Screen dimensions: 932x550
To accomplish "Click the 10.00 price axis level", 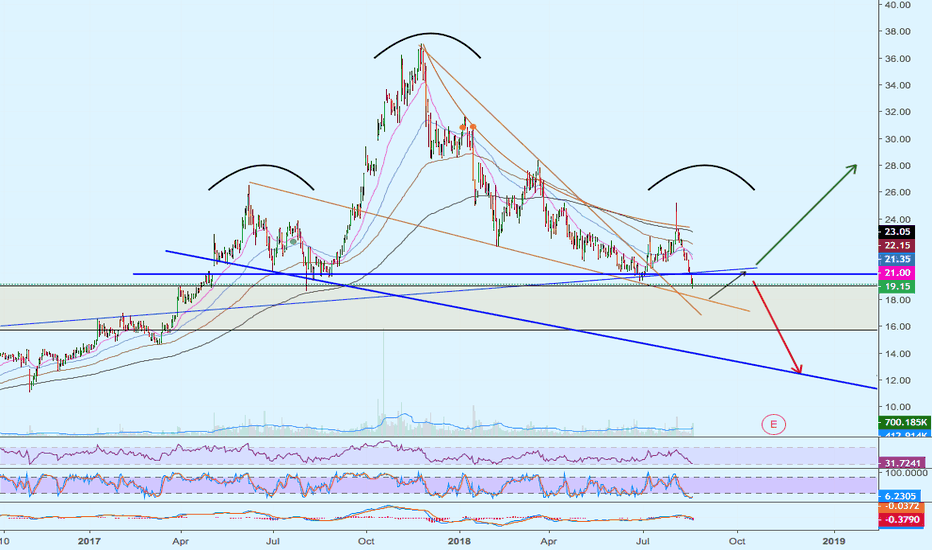I will 898,407.
